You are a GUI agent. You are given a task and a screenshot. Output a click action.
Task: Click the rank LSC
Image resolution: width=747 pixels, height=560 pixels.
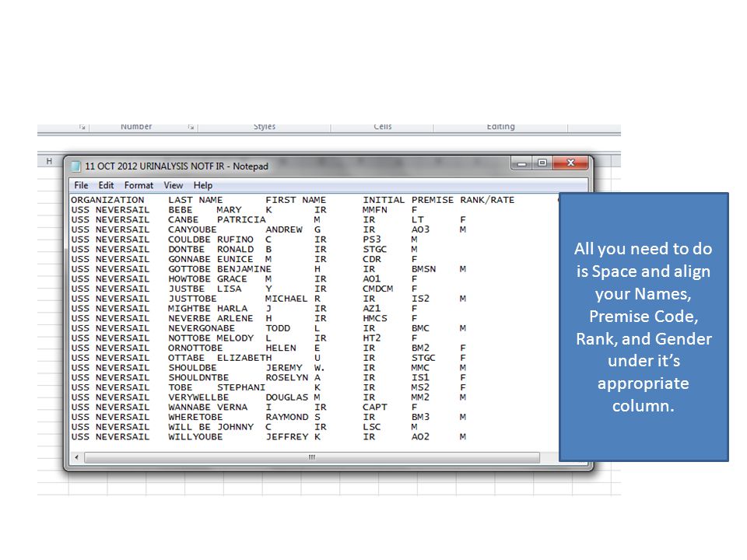click(x=372, y=427)
